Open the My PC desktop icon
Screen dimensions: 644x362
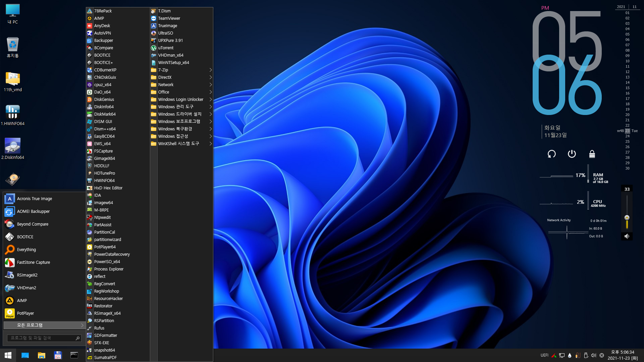(13, 14)
